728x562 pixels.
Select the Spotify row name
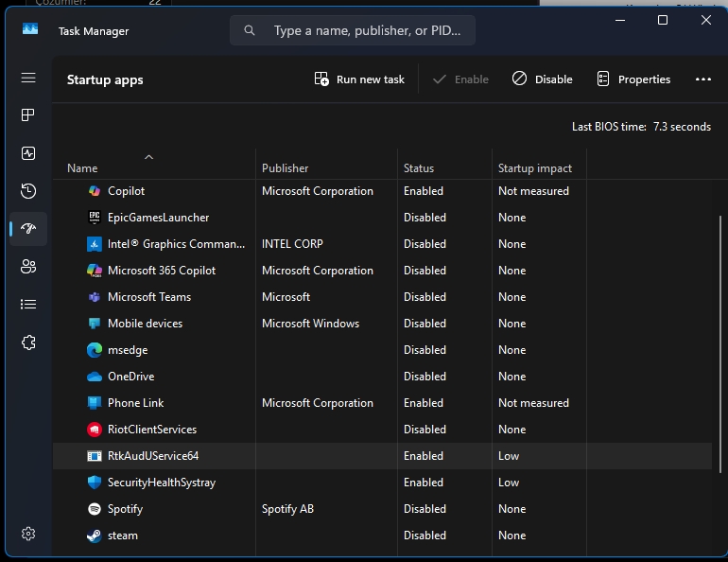pos(125,509)
